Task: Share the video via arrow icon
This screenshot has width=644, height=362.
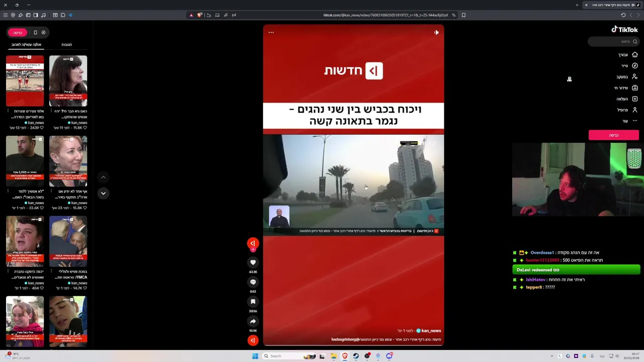Action: coord(253,321)
